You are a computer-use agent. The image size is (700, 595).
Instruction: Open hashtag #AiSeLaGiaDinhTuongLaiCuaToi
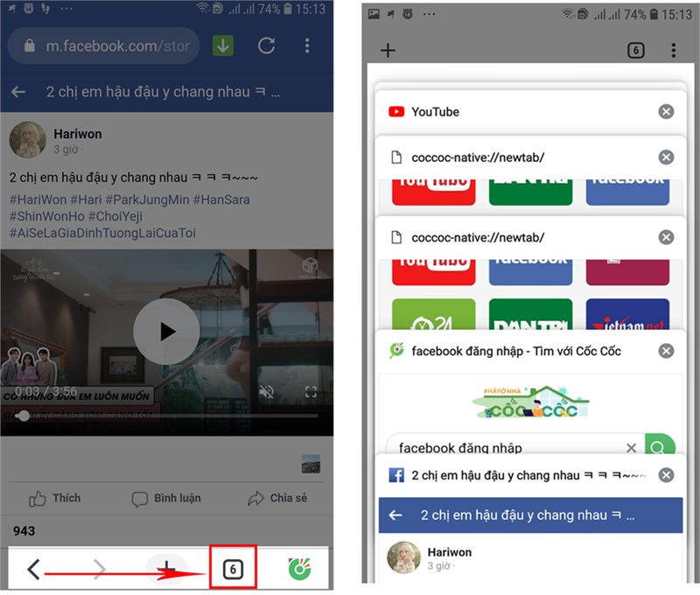(102, 233)
